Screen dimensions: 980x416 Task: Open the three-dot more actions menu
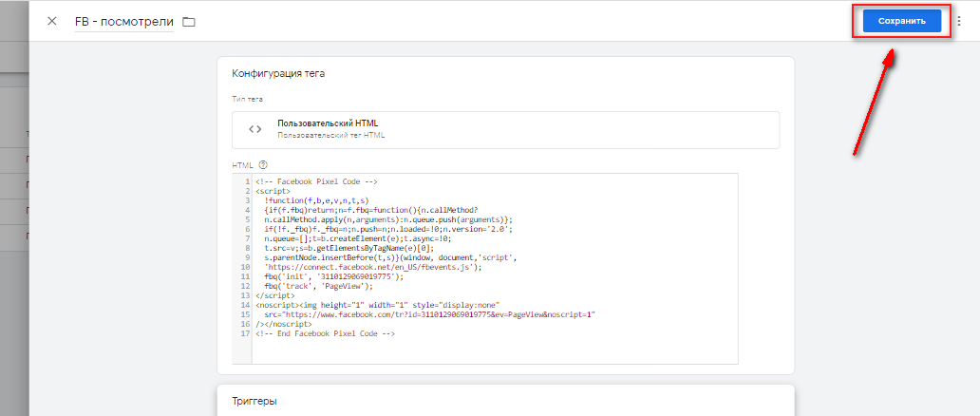click(958, 21)
